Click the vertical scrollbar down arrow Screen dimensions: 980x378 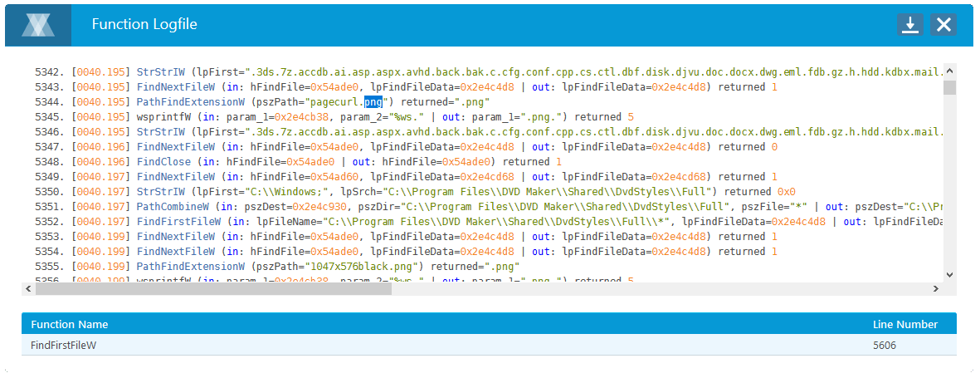[x=949, y=274]
